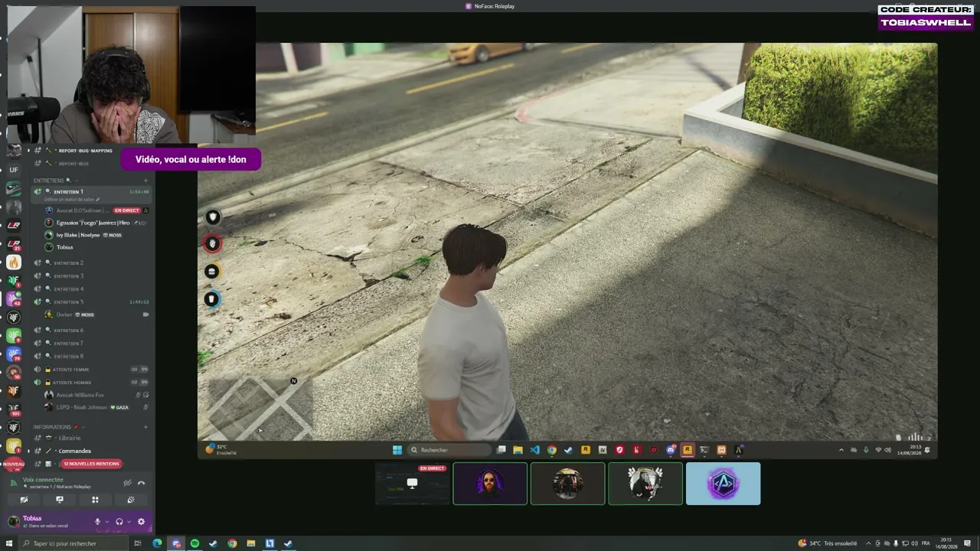Viewport: 980px width, 551px height.
Task: Join the ENTRETIEN 2 voice channel
Action: coord(90,263)
